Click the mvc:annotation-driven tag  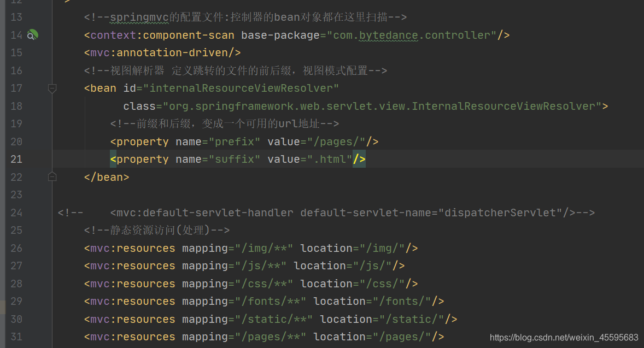(162, 53)
